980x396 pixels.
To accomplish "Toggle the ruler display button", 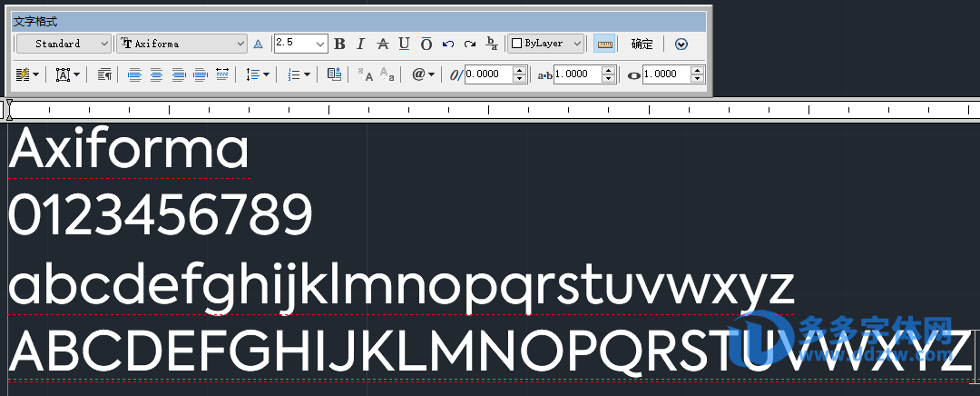I will tap(603, 44).
